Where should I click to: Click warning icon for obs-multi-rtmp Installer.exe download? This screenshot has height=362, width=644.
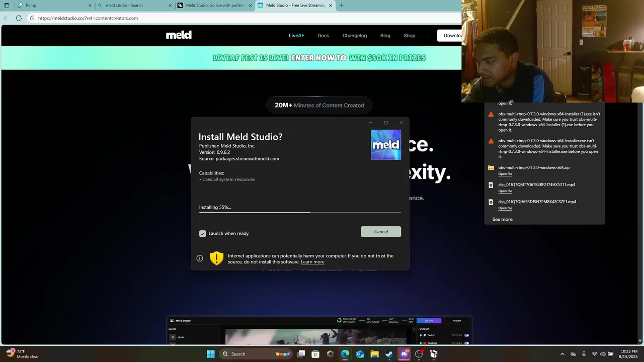(491, 141)
